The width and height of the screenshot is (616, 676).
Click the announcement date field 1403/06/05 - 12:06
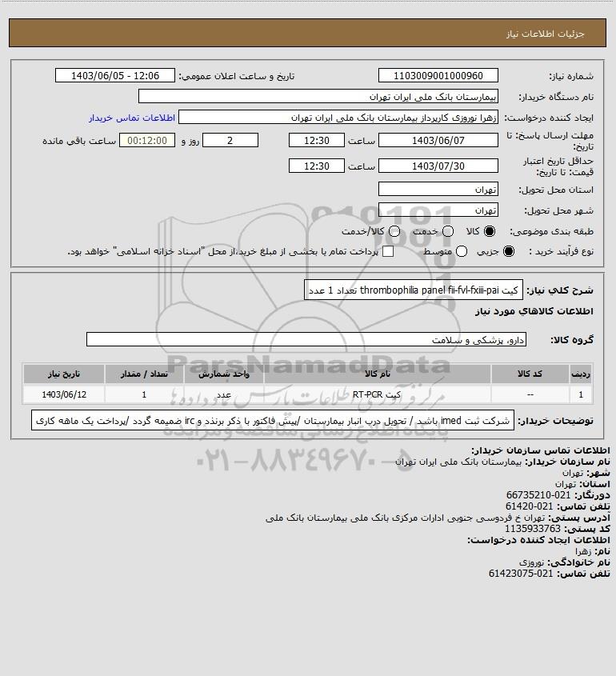(x=115, y=75)
